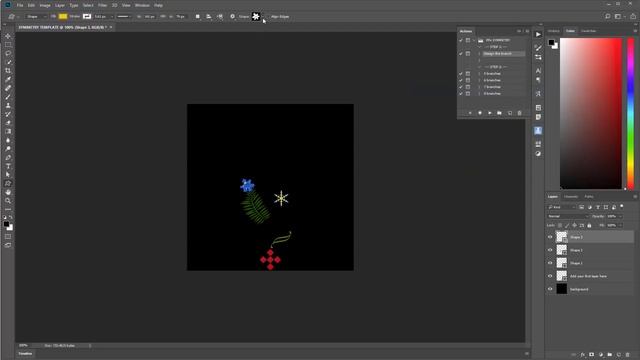Delete layer trash icon in Layers panel
640x360 pixels.
pyautogui.click(x=628, y=355)
